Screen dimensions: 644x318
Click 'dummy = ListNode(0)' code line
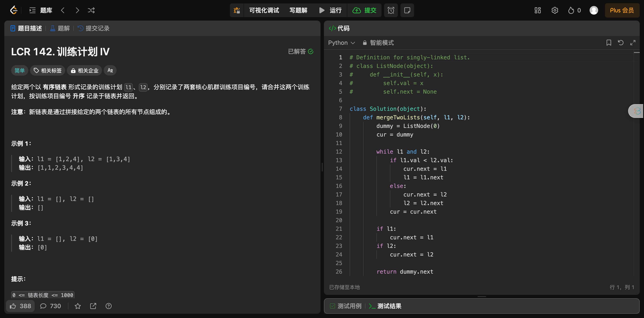click(408, 126)
